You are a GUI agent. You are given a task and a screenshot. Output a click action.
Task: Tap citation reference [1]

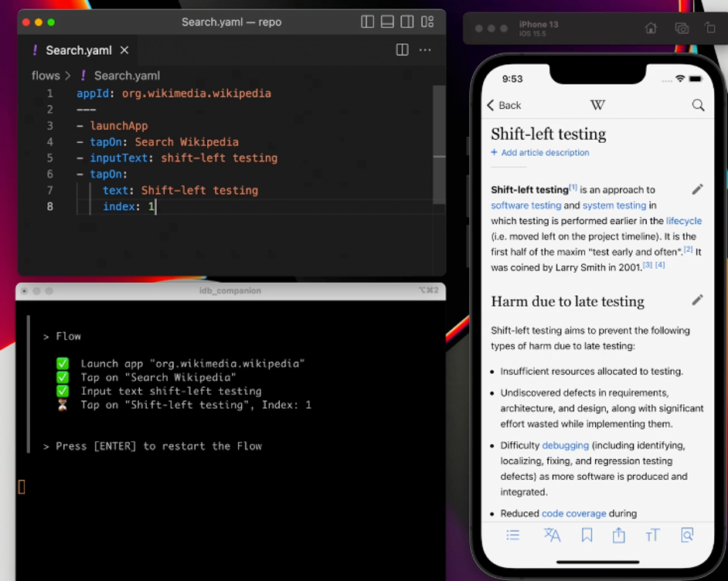click(x=573, y=188)
